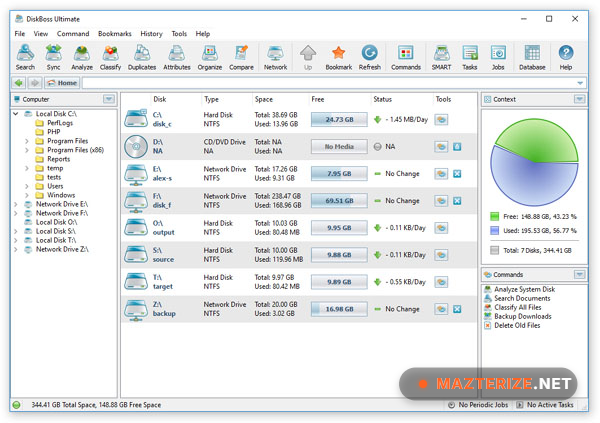The width and height of the screenshot is (600, 423).
Task: Select the S:\ source disk row
Action: pyautogui.click(x=298, y=255)
